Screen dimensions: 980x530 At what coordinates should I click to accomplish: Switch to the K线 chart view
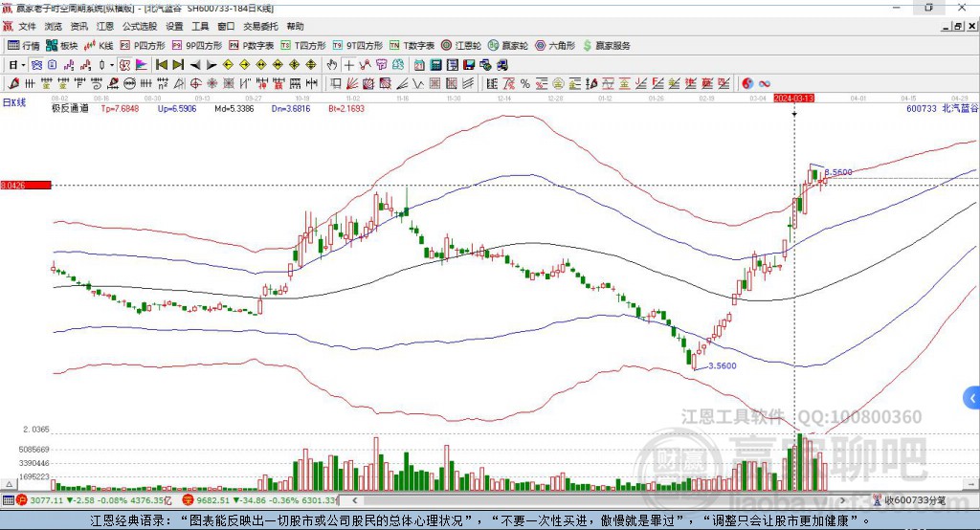coord(99,46)
